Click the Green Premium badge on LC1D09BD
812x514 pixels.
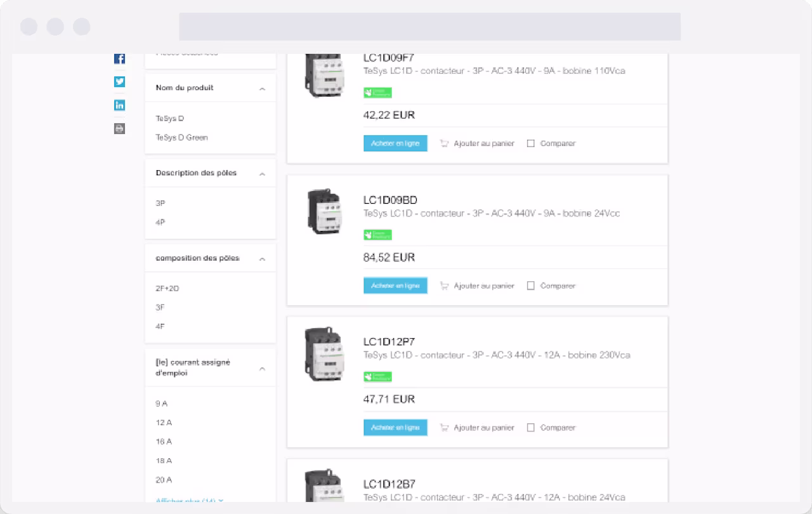click(377, 235)
